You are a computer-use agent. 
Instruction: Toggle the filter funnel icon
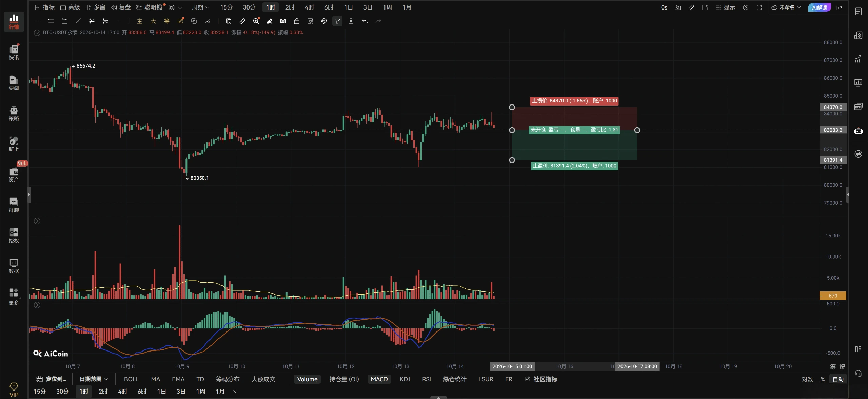[x=337, y=21]
